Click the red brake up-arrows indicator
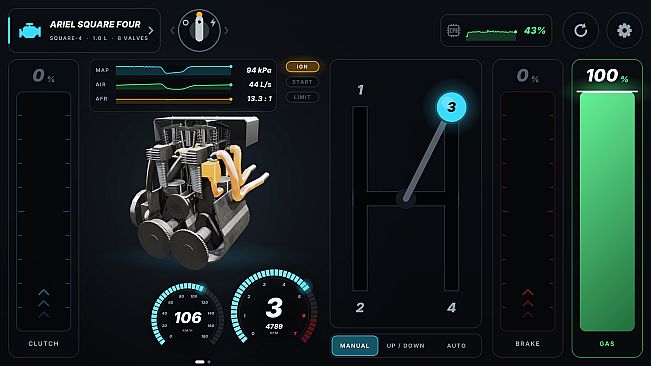651x366 pixels. coord(528,304)
